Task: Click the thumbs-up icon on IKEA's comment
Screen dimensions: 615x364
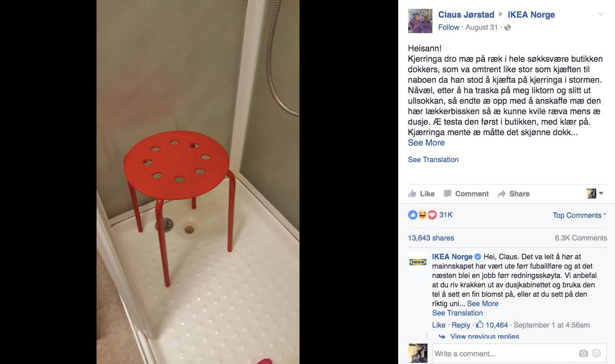Action: click(x=480, y=324)
